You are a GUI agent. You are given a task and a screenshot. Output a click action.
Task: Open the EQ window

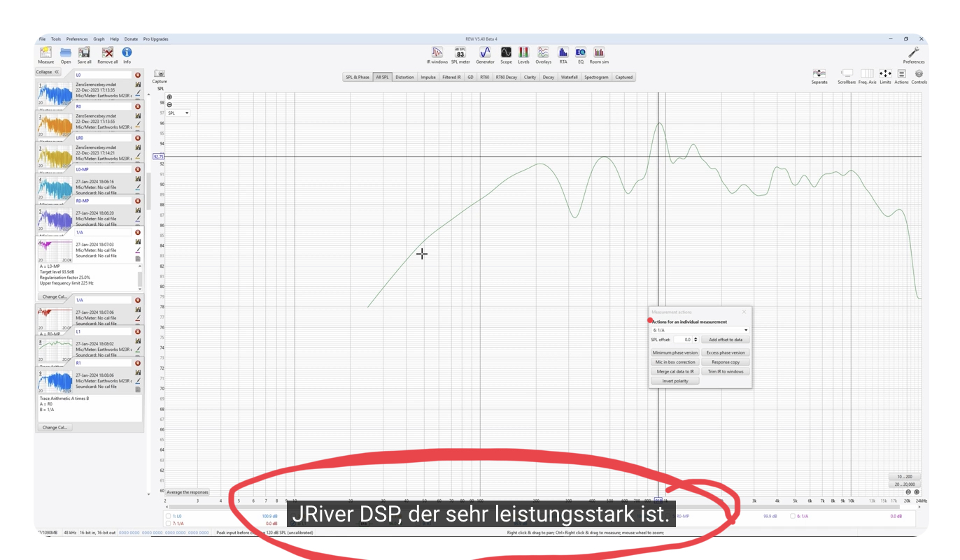(580, 52)
